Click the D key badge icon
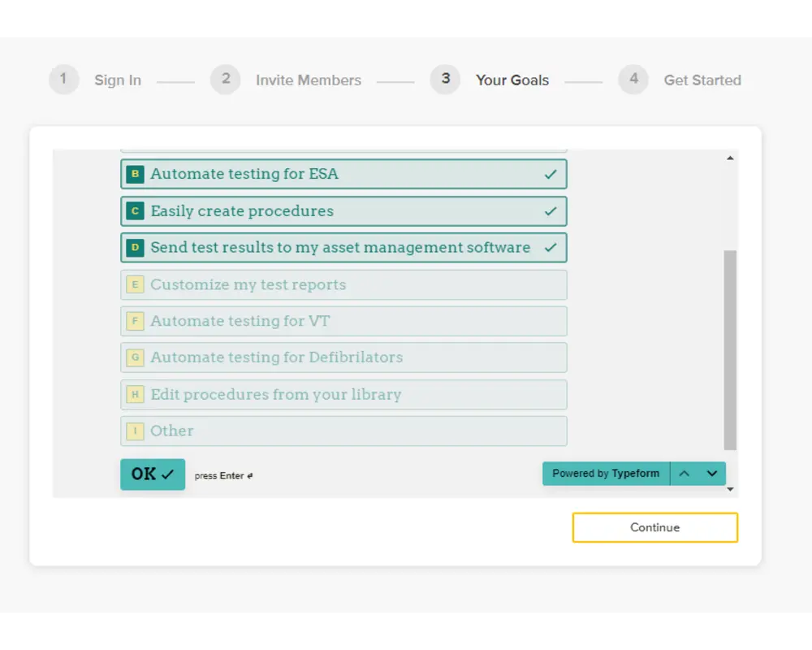This screenshot has height=650, width=812. point(135,248)
